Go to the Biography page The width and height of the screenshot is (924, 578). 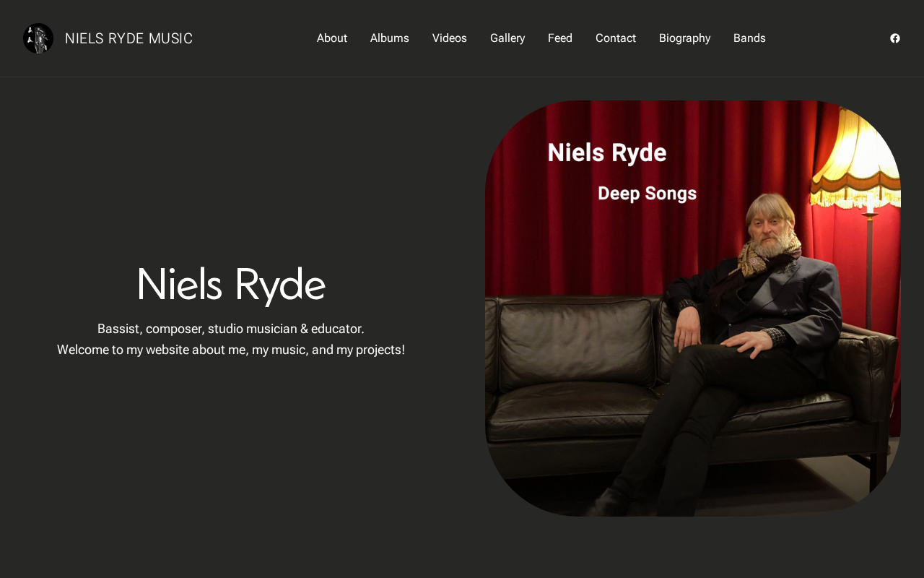(x=685, y=38)
